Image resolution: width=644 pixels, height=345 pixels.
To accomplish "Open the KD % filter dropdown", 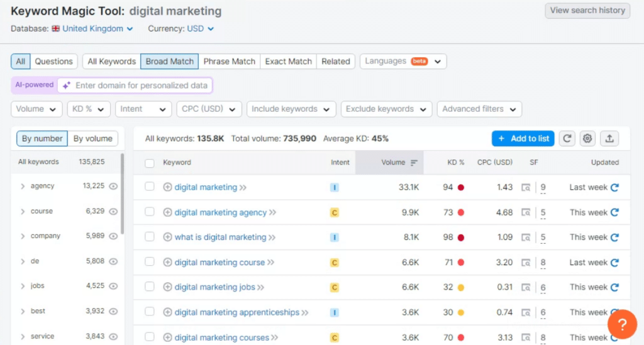I will tap(89, 109).
